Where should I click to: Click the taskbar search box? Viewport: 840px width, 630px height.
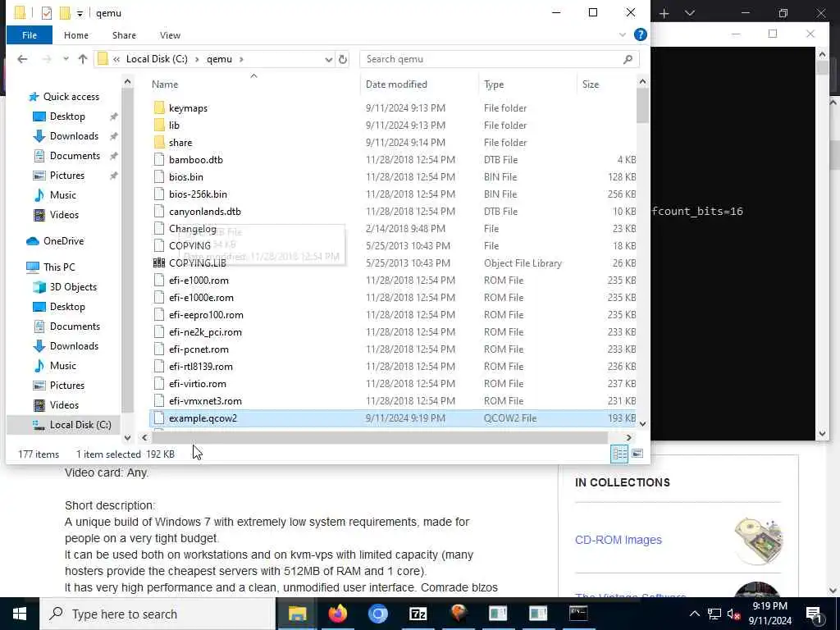click(x=157, y=614)
